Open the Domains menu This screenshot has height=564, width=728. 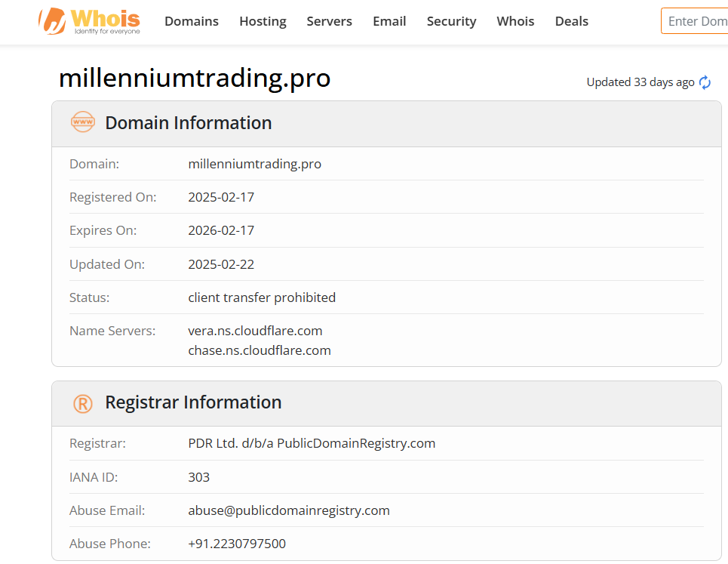(192, 21)
